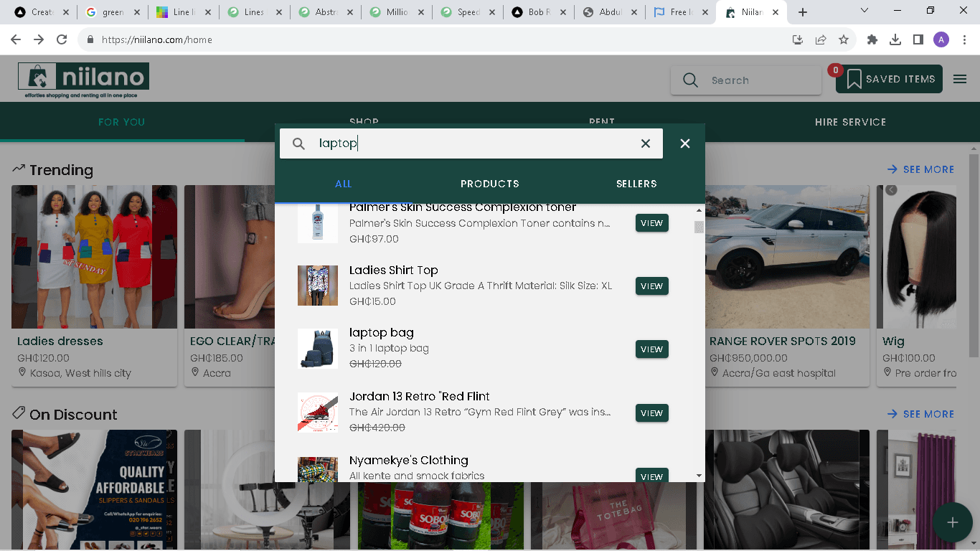
Task: Open Ladies Shirt Top thumbnail
Action: point(318,286)
